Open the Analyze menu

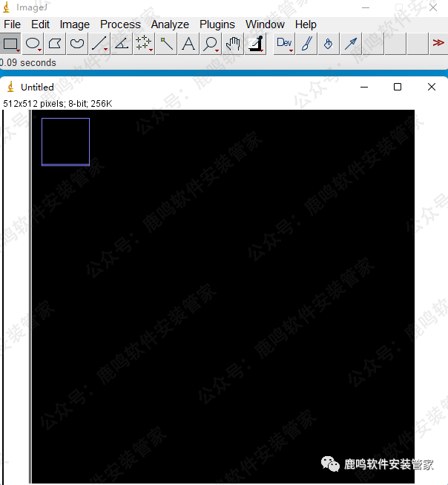coord(170,24)
